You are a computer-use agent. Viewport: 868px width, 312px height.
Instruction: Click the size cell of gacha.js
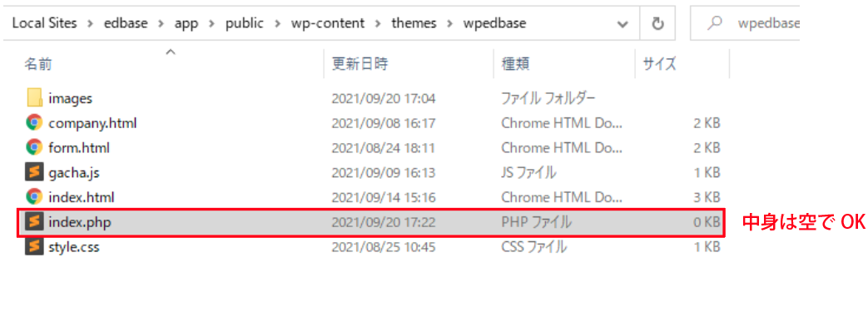(x=707, y=172)
